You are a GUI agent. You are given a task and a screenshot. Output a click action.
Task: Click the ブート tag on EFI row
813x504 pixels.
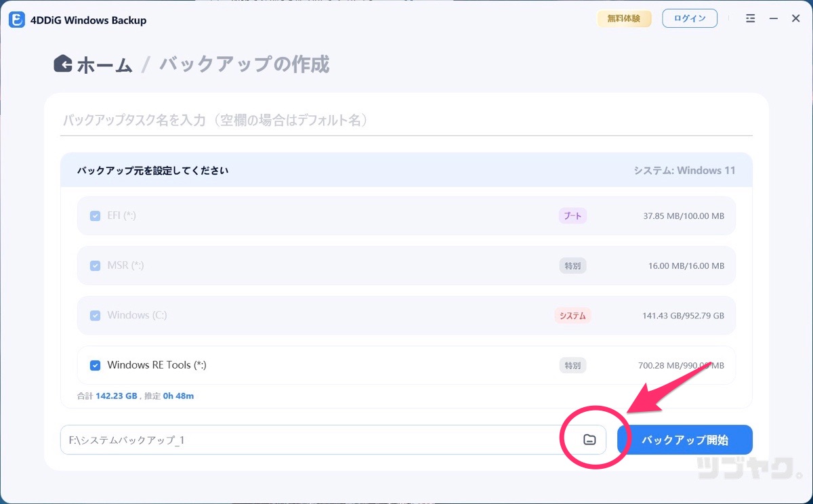572,216
